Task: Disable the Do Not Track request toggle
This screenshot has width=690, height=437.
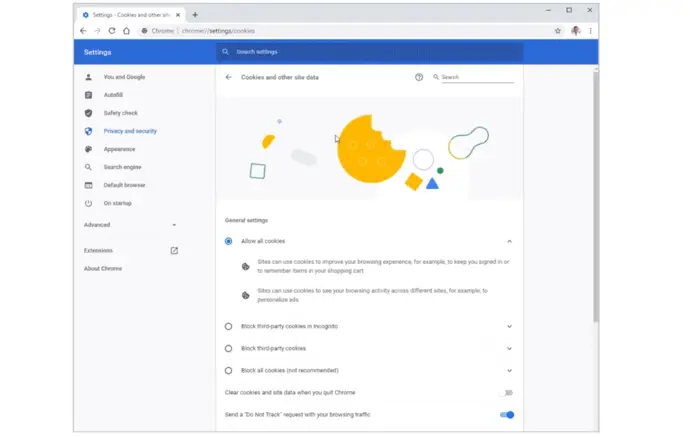Action: pos(507,414)
